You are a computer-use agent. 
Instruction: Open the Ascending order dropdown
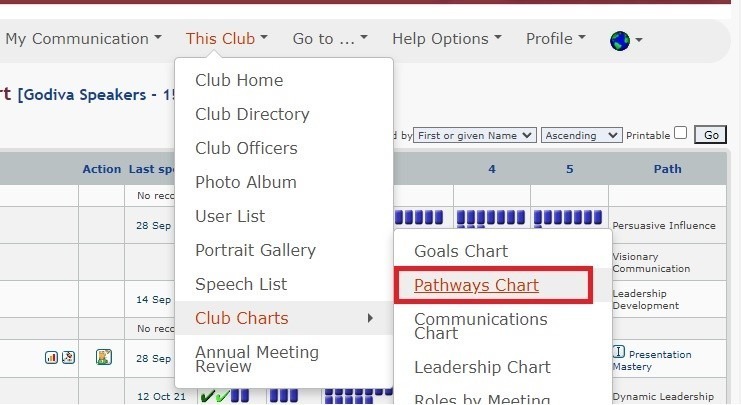581,136
